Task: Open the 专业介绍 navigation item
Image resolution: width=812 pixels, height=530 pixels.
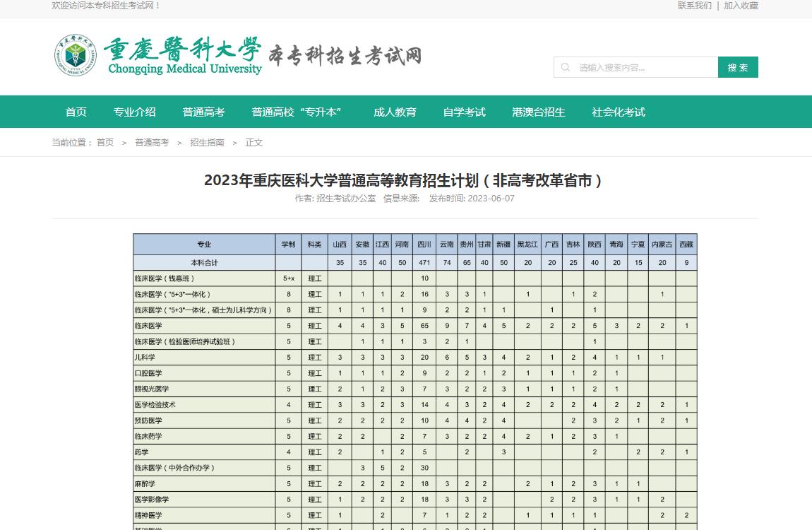Action: [x=135, y=112]
